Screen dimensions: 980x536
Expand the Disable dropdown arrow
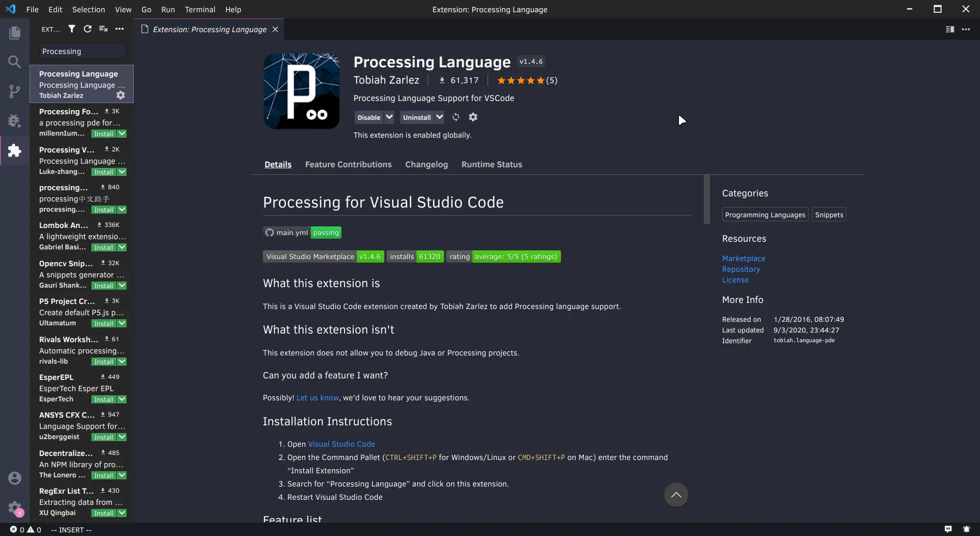click(x=389, y=117)
